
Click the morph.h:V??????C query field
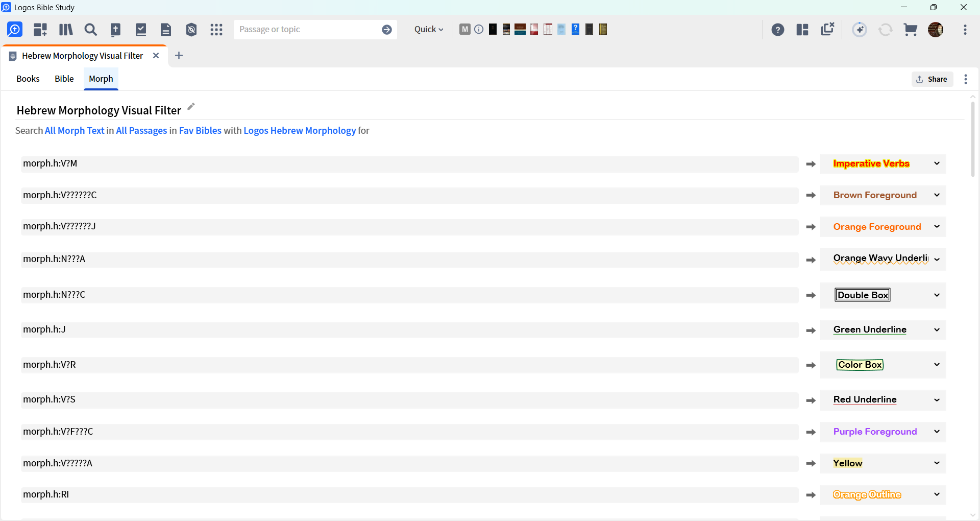click(x=409, y=195)
